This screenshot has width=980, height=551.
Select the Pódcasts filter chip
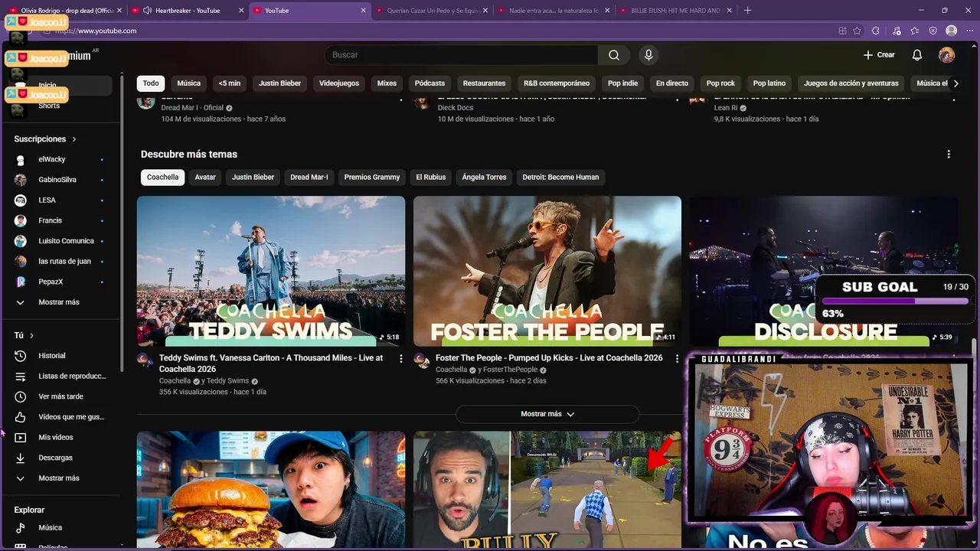point(430,83)
